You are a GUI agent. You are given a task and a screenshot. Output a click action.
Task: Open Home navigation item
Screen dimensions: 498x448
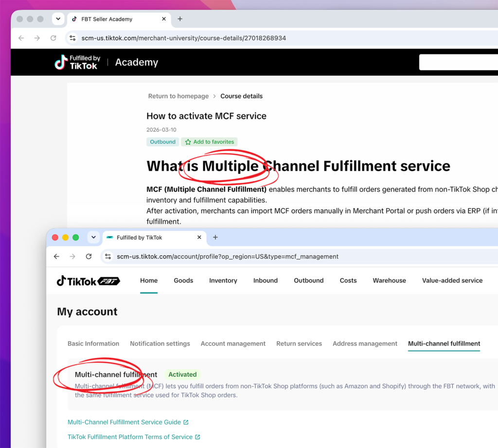(149, 280)
